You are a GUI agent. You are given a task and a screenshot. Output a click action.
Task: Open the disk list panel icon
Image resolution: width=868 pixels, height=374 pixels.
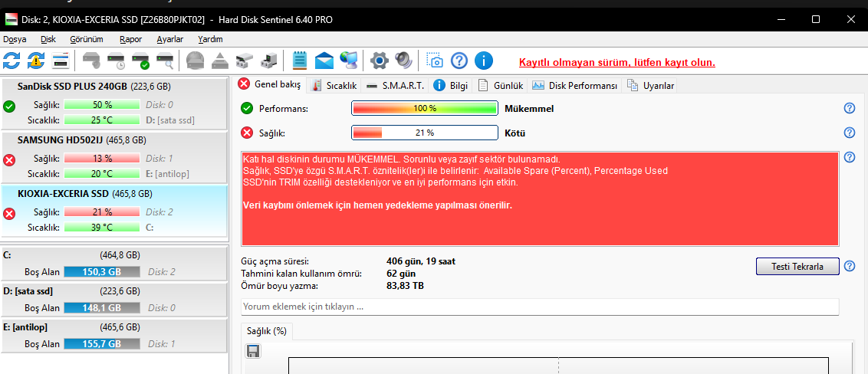[x=61, y=61]
